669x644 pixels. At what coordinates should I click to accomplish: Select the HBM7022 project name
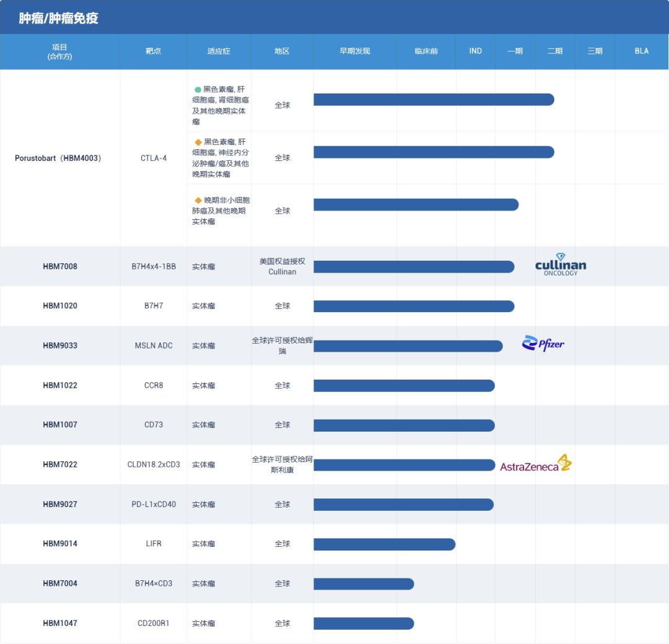pos(60,464)
